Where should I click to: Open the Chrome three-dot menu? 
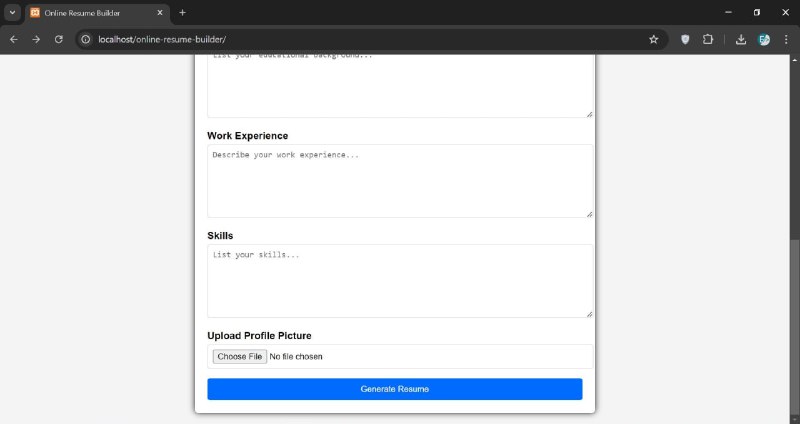tap(786, 39)
